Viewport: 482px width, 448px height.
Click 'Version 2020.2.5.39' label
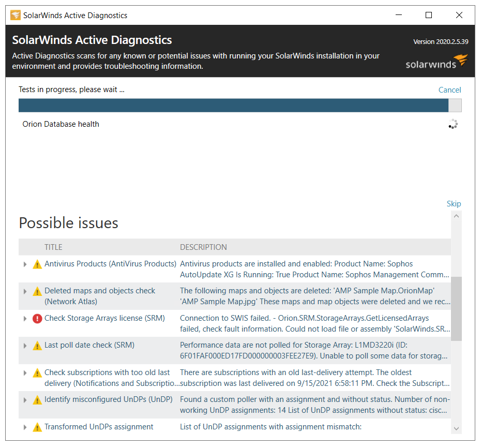click(x=441, y=42)
